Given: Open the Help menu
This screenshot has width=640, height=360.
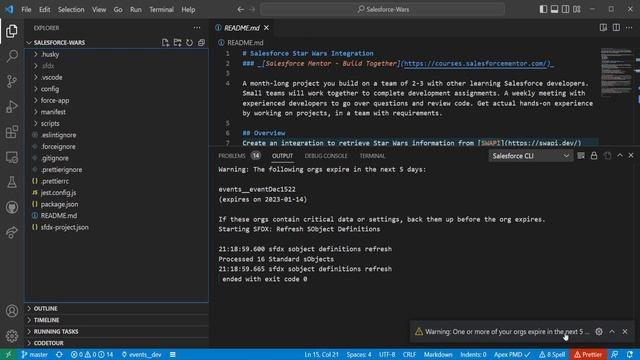Looking at the screenshot, I should point(188,9).
